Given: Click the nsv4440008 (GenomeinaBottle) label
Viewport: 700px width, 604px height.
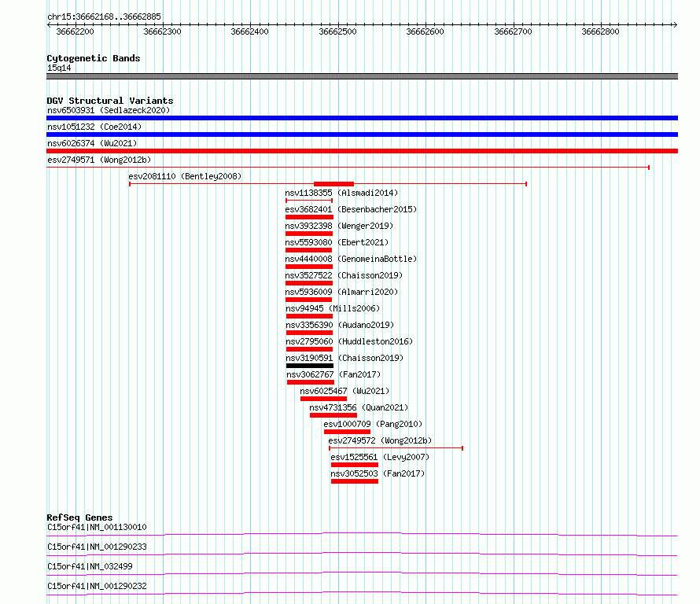Looking at the screenshot, I should tap(351, 259).
